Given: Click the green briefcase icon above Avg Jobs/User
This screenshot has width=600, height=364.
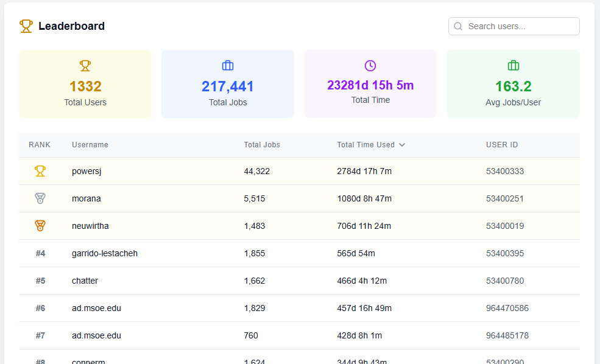Looking at the screenshot, I should click(x=513, y=65).
